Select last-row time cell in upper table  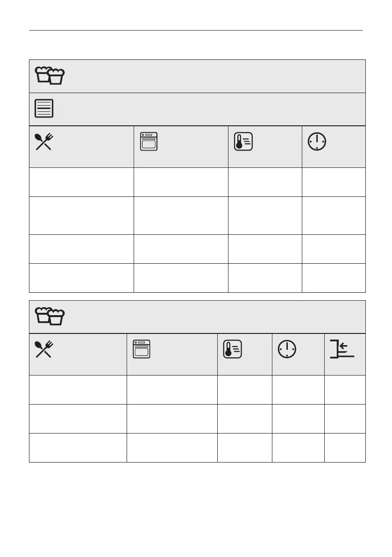333,278
